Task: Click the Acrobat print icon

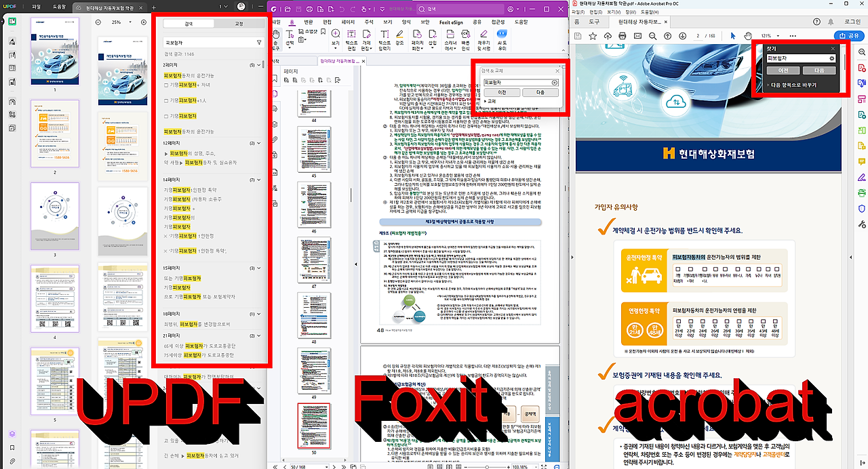Action: click(623, 36)
